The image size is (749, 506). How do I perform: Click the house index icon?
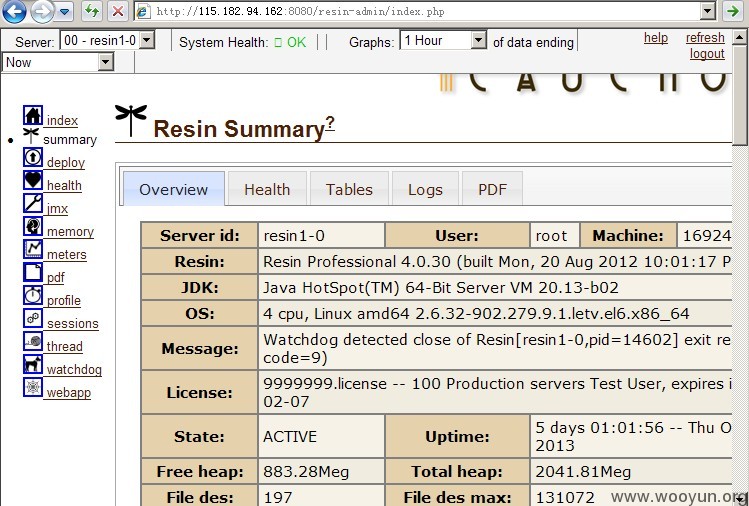coord(33,115)
